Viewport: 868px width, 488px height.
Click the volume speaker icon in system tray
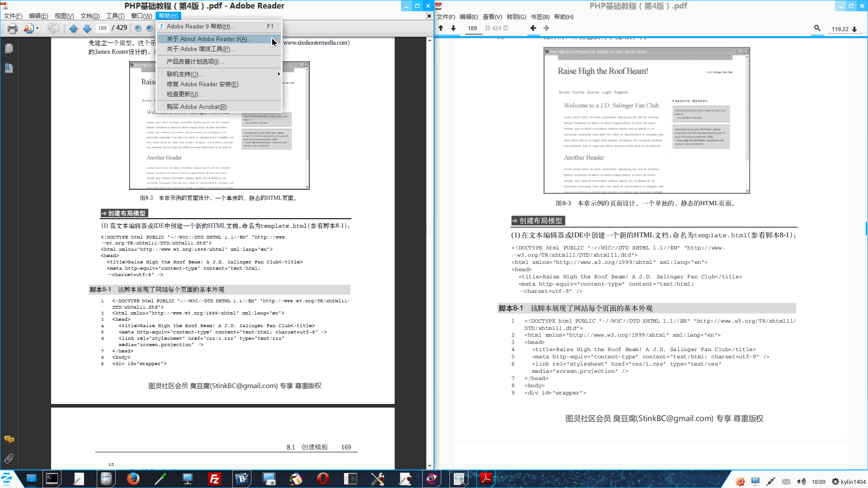point(802,482)
